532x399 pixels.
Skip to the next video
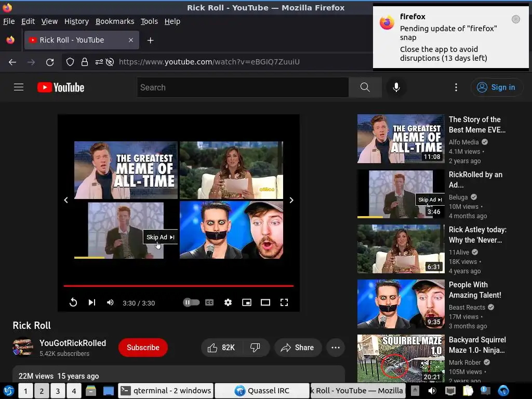coord(91,302)
